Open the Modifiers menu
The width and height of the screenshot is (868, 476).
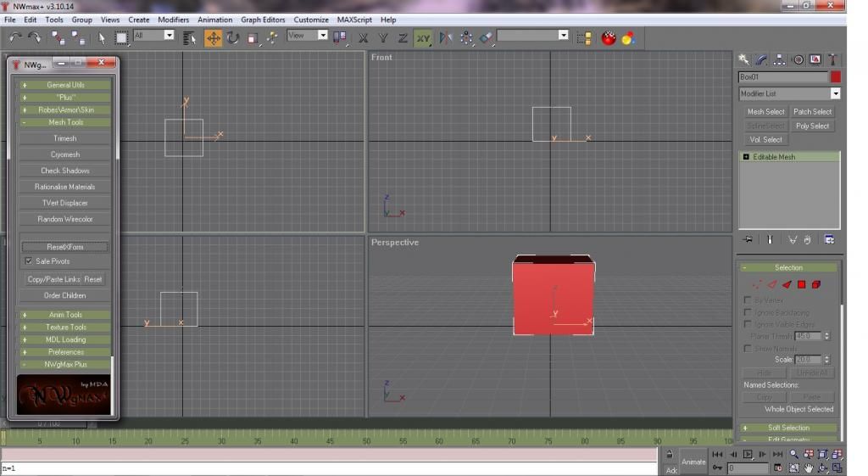(173, 20)
